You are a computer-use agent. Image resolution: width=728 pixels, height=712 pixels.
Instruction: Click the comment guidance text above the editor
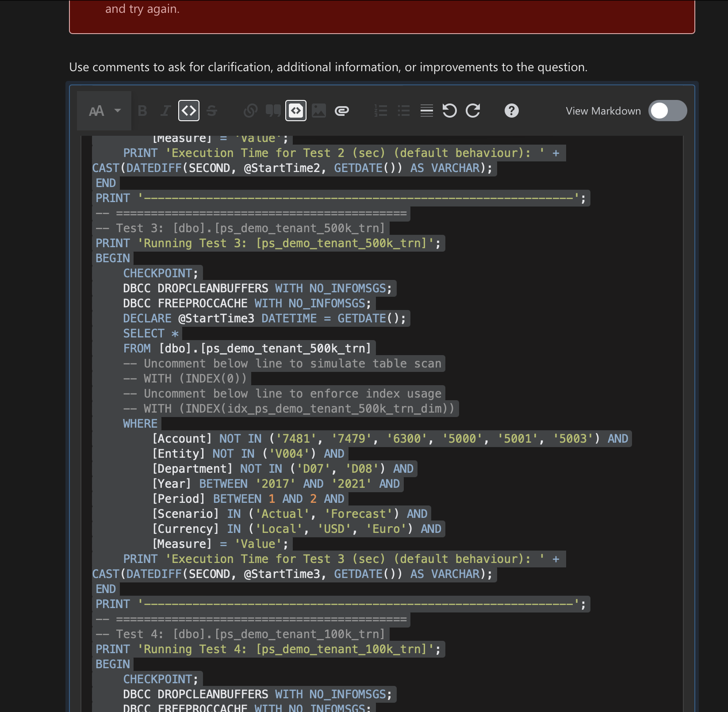[328, 67]
